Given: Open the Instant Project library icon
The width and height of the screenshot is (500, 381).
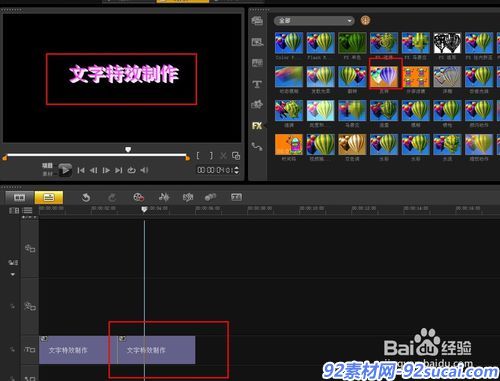Looking at the screenshot, I should pyautogui.click(x=257, y=42).
